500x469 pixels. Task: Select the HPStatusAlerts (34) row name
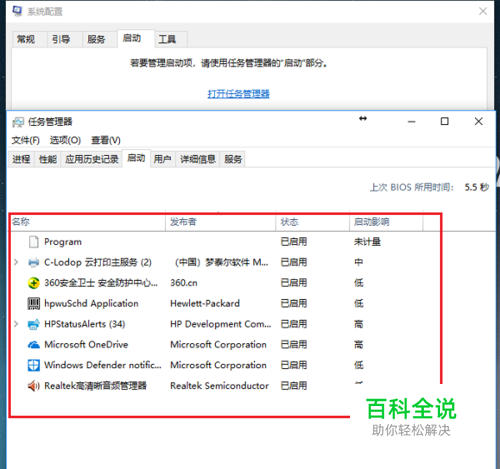(85, 324)
